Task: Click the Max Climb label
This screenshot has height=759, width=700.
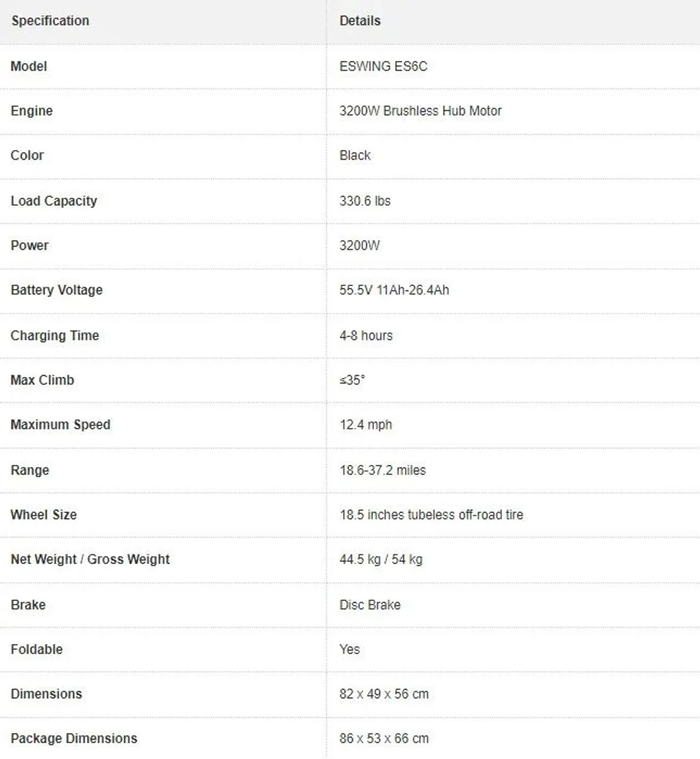Action: click(42, 380)
